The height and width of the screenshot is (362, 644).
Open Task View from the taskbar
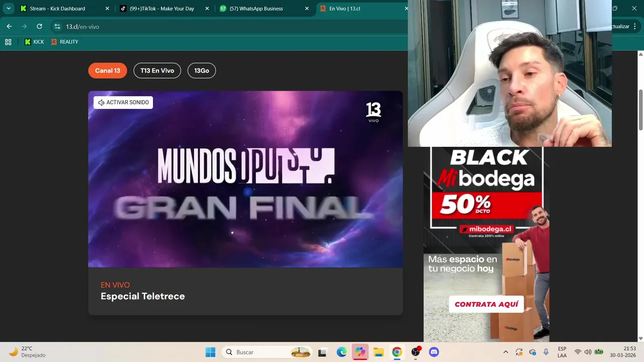click(x=323, y=352)
